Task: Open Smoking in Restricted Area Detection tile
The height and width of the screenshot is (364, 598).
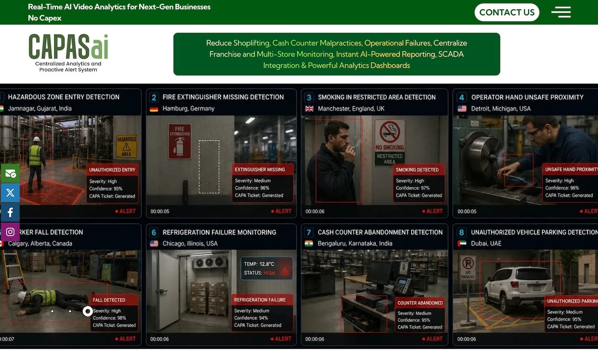Action: click(375, 154)
